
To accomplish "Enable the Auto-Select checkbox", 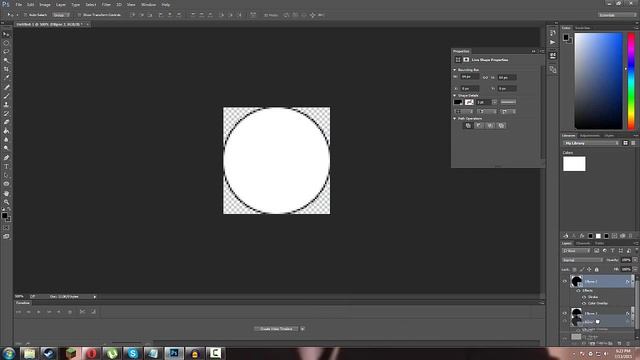I will (x=25, y=15).
